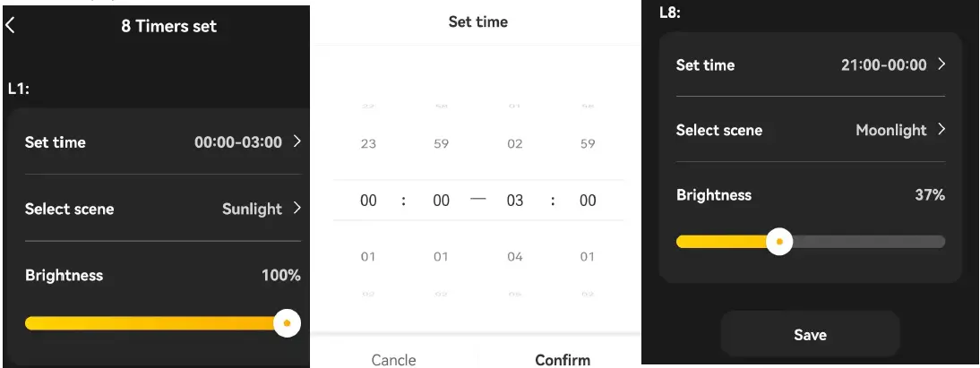The height and width of the screenshot is (368, 980).
Task: Tap the L1 Set time row label
Action: click(56, 142)
